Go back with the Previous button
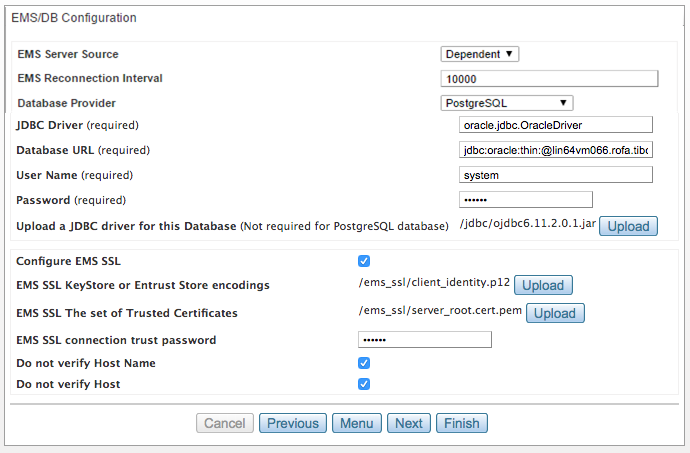This screenshot has height=453, width=690. pos(293,423)
